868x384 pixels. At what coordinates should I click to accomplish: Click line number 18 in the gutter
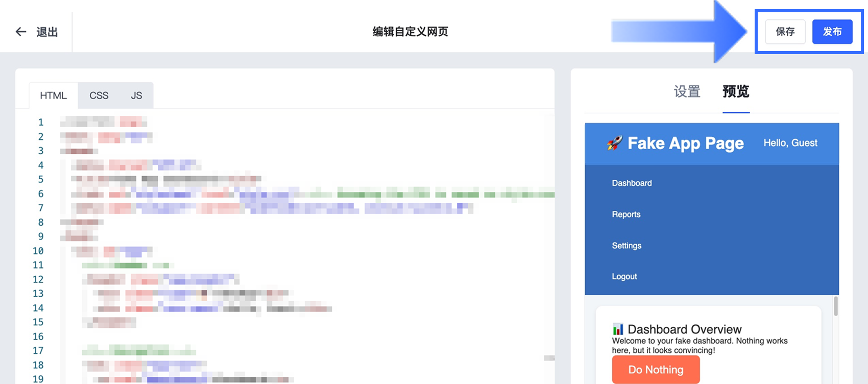click(38, 365)
